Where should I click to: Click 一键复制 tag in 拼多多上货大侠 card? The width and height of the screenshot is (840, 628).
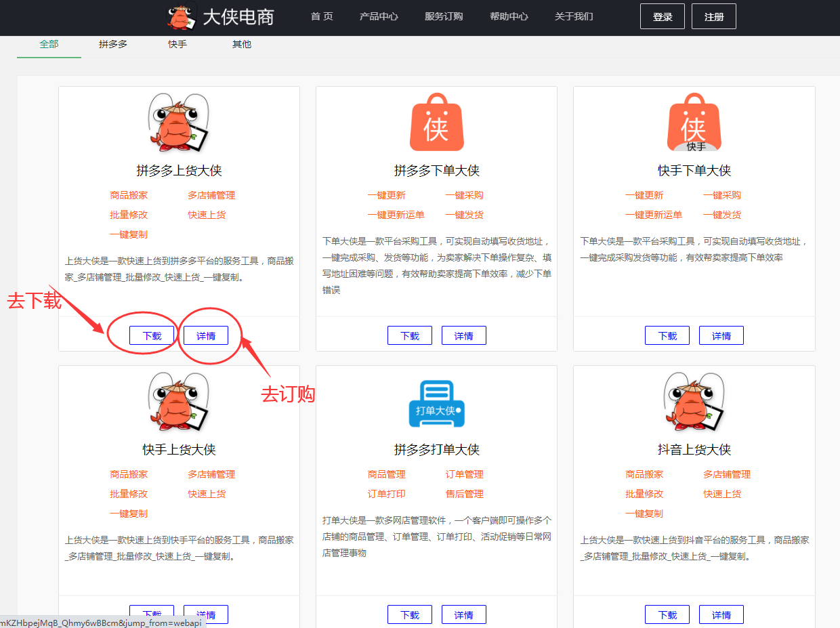pyautogui.click(x=129, y=234)
